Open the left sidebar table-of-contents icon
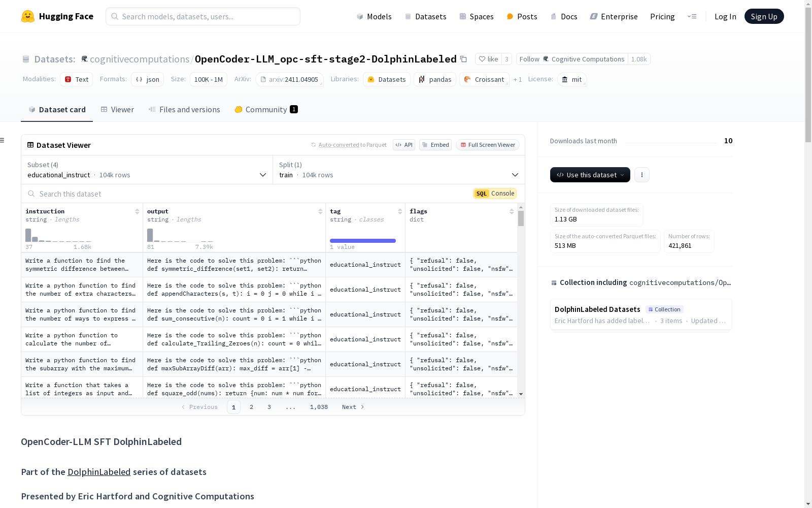The width and height of the screenshot is (812, 508). pos(2,140)
